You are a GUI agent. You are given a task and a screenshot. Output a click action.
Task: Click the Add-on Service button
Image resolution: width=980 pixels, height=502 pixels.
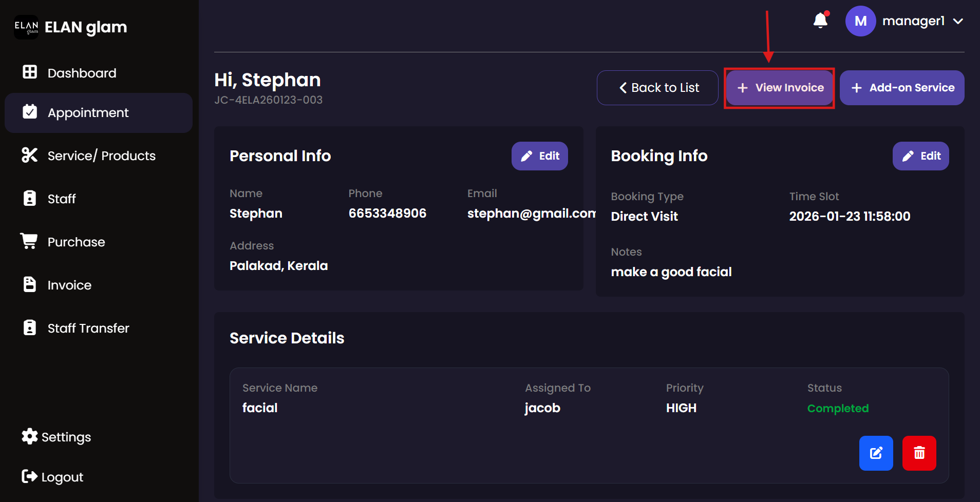coord(901,88)
